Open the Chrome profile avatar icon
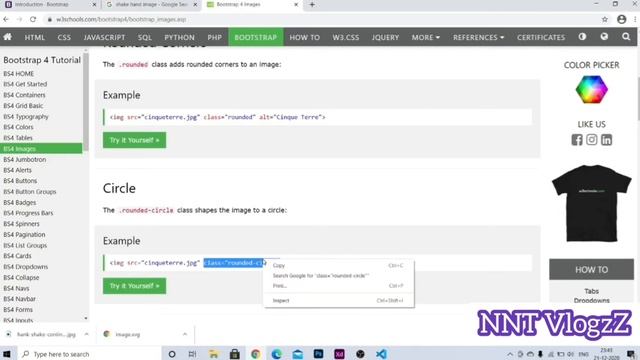 pos(621,19)
